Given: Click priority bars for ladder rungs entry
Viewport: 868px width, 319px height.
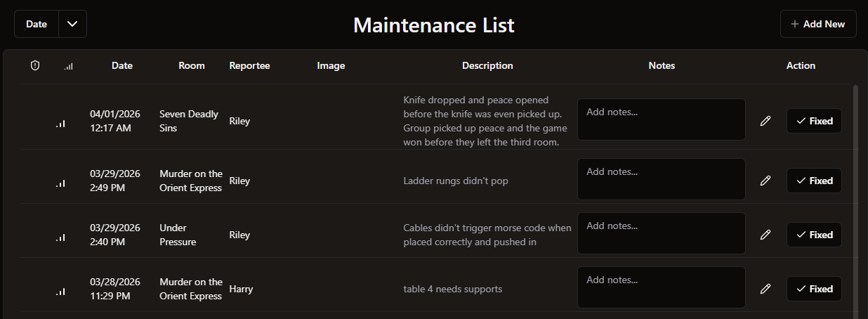Looking at the screenshot, I should (61, 183).
